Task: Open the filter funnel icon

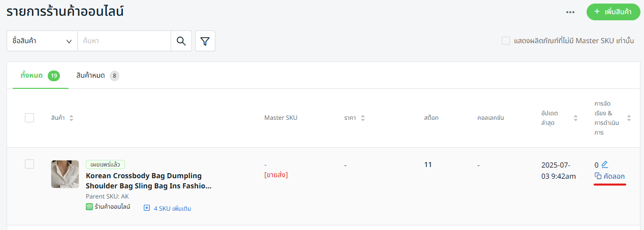Action: (x=205, y=41)
